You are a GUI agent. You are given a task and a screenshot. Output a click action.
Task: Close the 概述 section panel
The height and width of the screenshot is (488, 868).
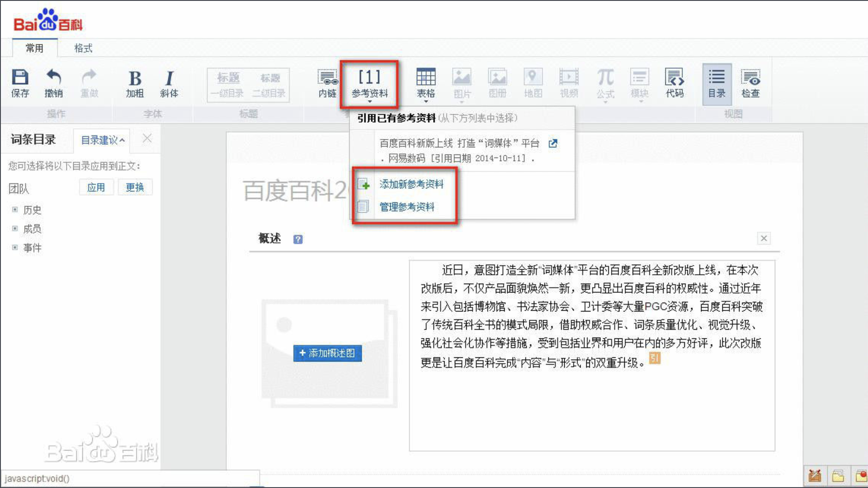pos(764,238)
